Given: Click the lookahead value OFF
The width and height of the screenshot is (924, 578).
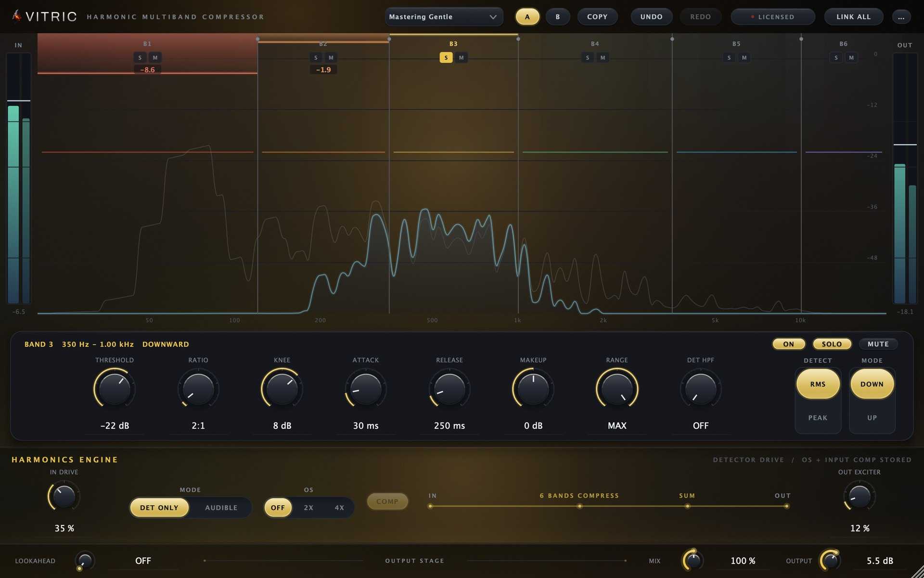Looking at the screenshot, I should pyautogui.click(x=143, y=561).
